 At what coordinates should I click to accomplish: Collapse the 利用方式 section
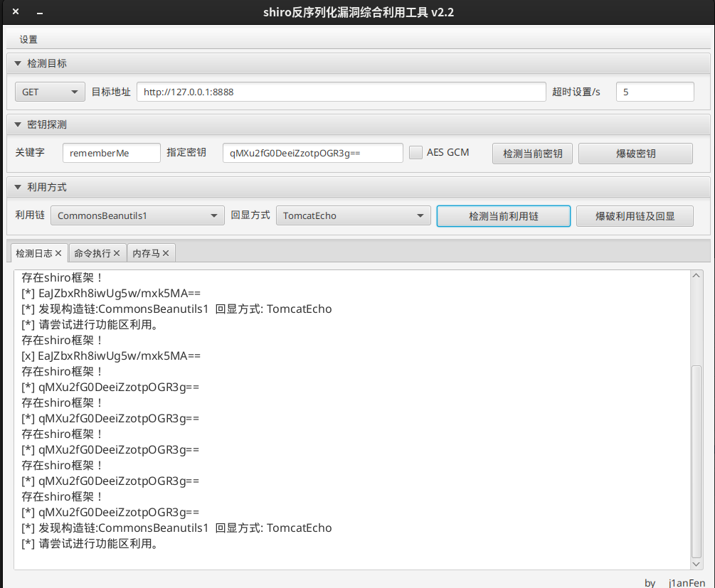[x=18, y=187]
